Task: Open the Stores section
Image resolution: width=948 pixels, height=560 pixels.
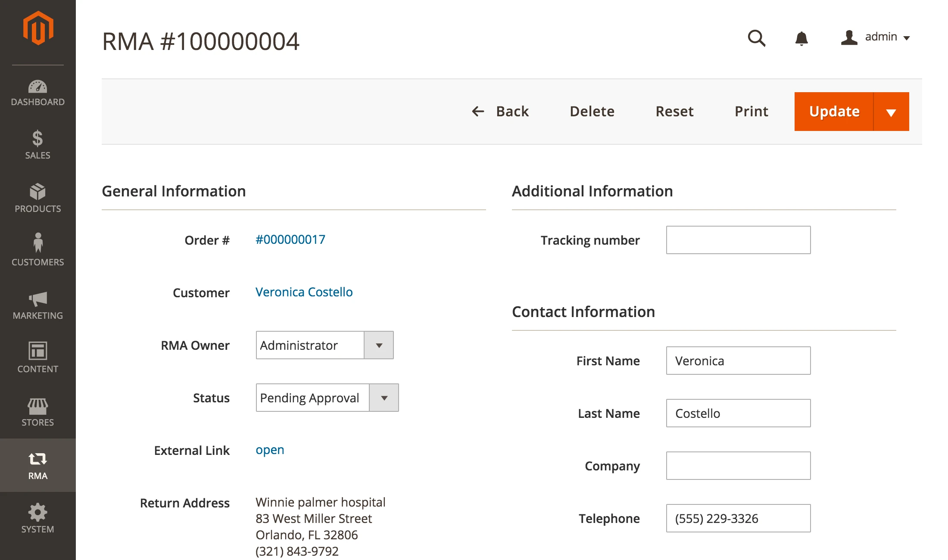Action: tap(38, 412)
